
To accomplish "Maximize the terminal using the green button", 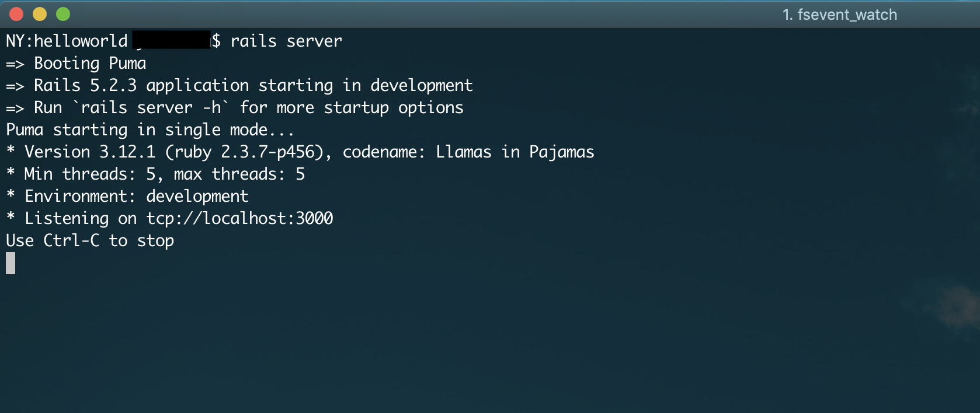I will coord(63,14).
